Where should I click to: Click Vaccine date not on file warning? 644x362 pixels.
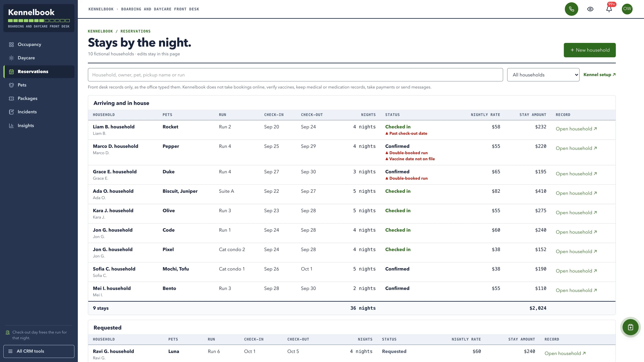point(410,159)
